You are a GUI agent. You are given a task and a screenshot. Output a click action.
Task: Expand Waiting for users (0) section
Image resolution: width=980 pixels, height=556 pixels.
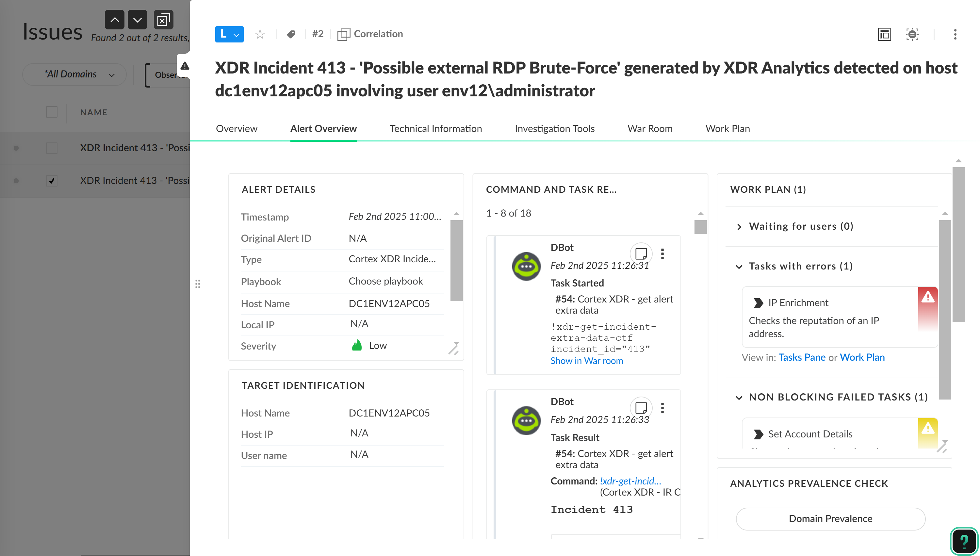(x=740, y=227)
